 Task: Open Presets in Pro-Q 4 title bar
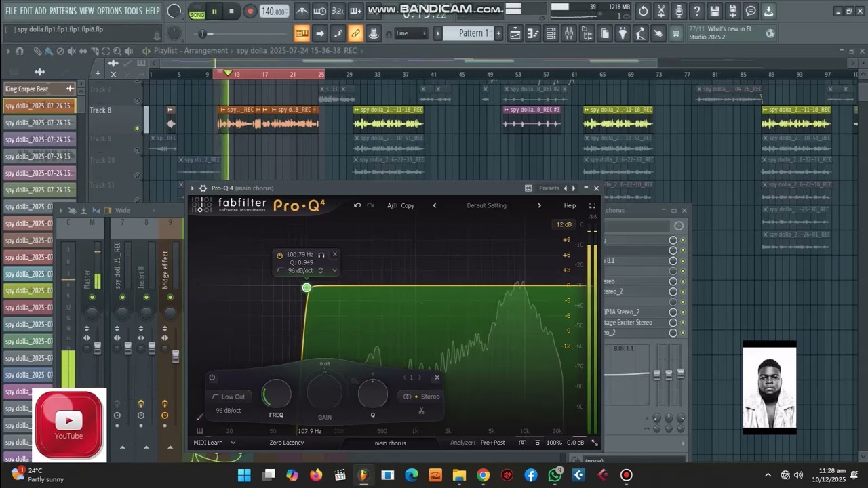point(549,188)
